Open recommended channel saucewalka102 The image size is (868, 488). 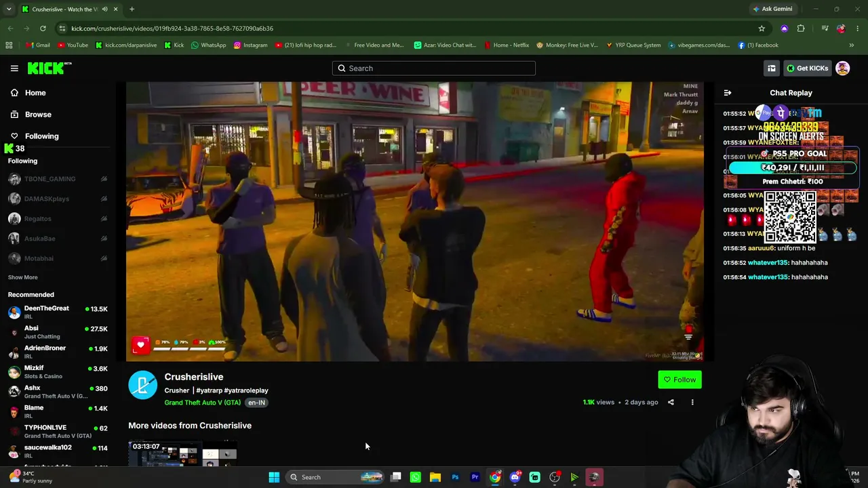[x=58, y=451]
